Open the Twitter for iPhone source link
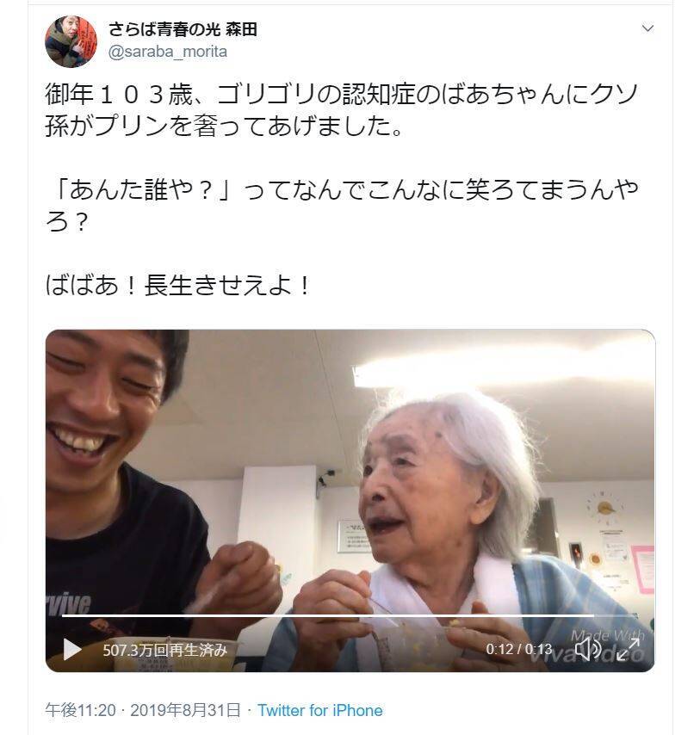Screen dimensions: 700x735 tap(320, 710)
